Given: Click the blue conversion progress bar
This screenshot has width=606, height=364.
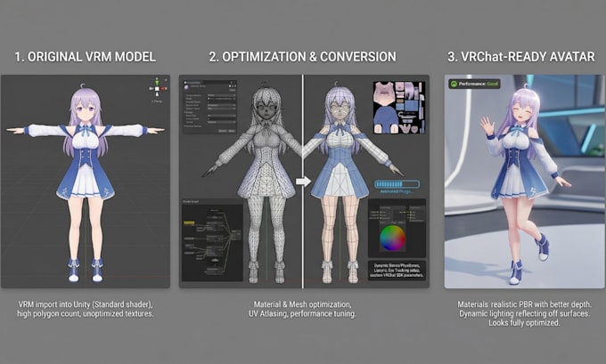Looking at the screenshot, I should pyautogui.click(x=397, y=184).
